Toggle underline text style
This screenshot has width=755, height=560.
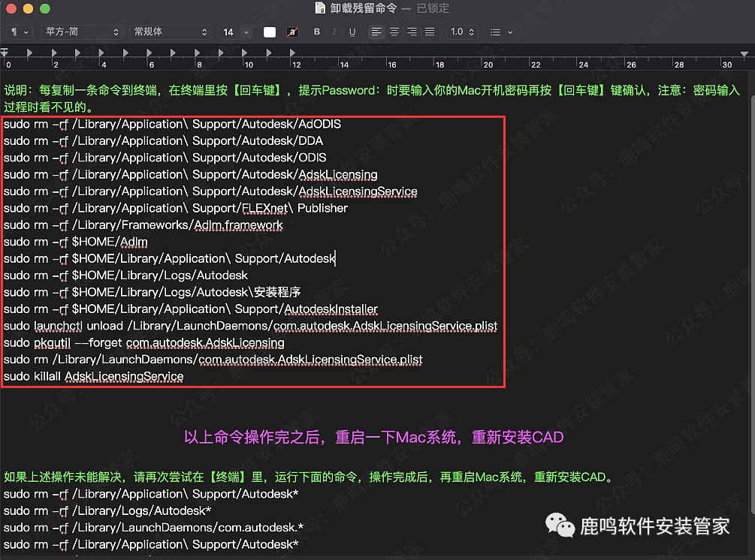[352, 32]
